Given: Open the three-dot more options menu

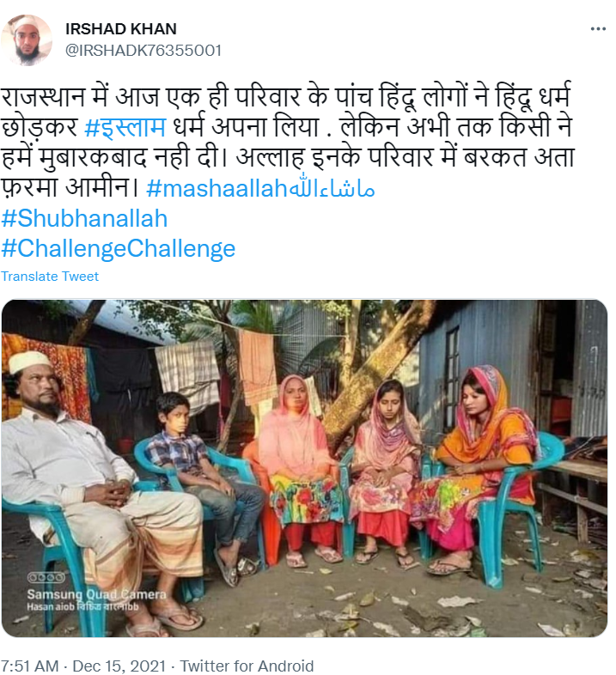Looking at the screenshot, I should tap(598, 29).
